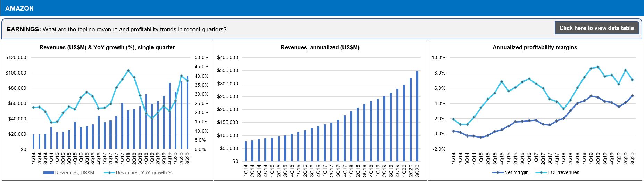
Task: Click the 10.0% axis label in margins chart
Action: pos(438,57)
